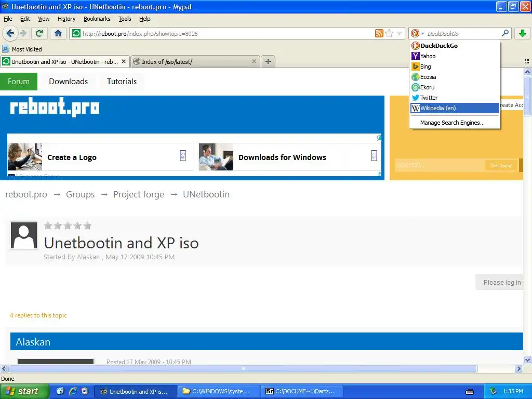Reload the page with the refresh icon

click(x=39, y=33)
